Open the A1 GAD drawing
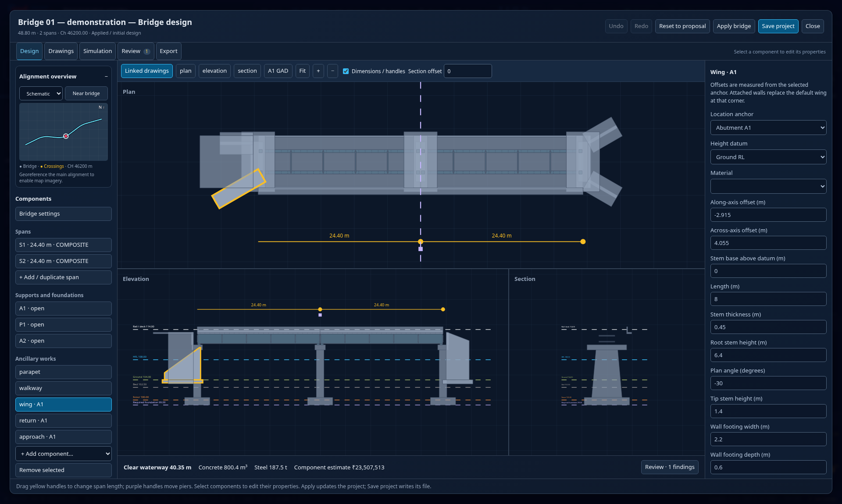The image size is (842, 504). 278,71
